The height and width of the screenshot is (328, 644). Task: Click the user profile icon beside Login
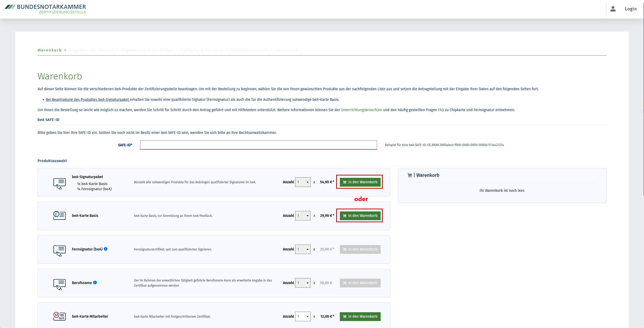[613, 9]
